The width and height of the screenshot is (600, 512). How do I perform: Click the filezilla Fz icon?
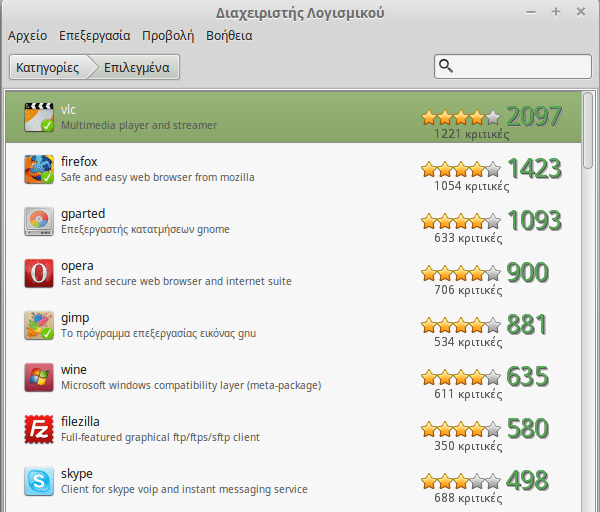[39, 429]
